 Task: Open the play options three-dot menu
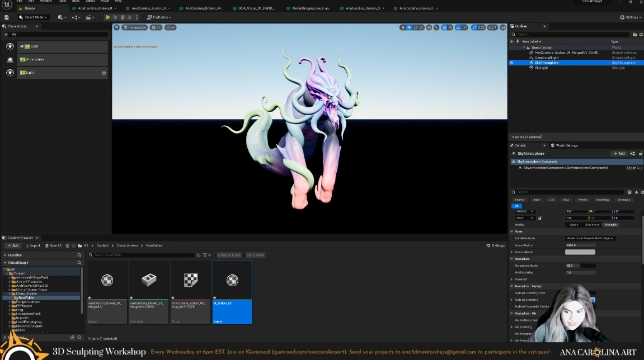tap(137, 17)
